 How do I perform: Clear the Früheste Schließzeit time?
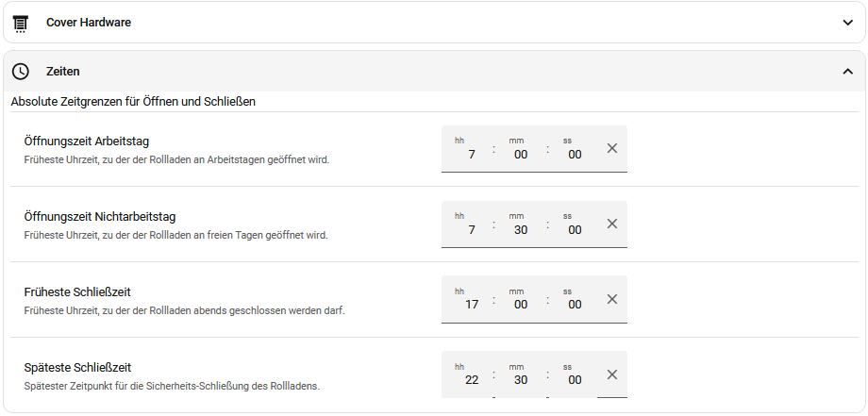(611, 299)
